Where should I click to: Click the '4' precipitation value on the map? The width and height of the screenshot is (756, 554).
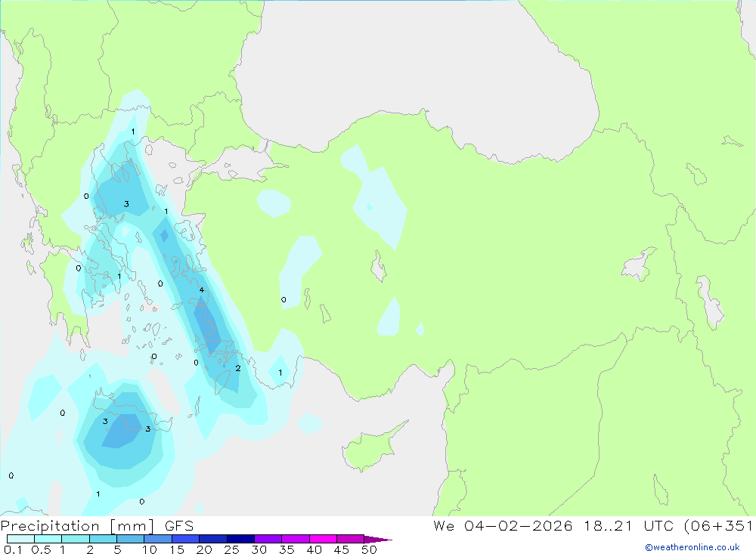[202, 289]
